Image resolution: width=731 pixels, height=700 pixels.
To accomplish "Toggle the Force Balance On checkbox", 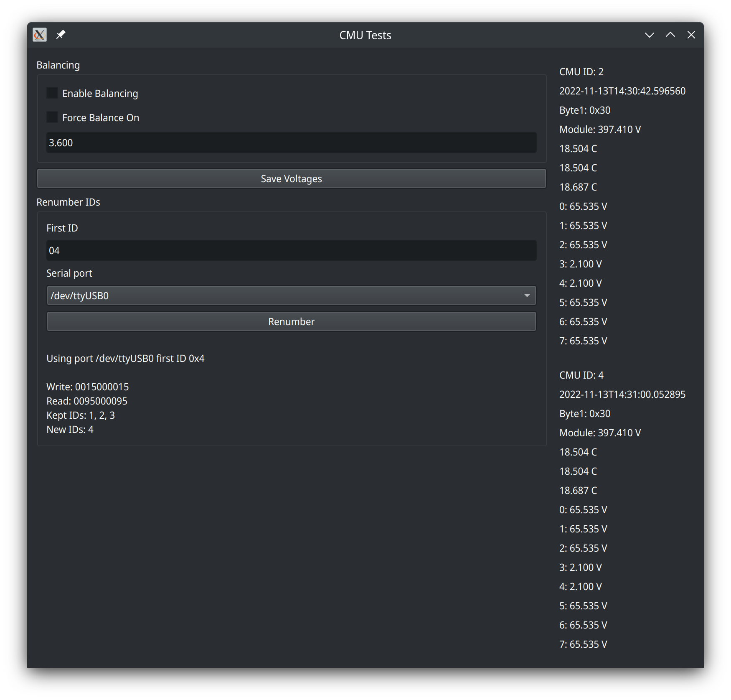I will click(x=52, y=117).
